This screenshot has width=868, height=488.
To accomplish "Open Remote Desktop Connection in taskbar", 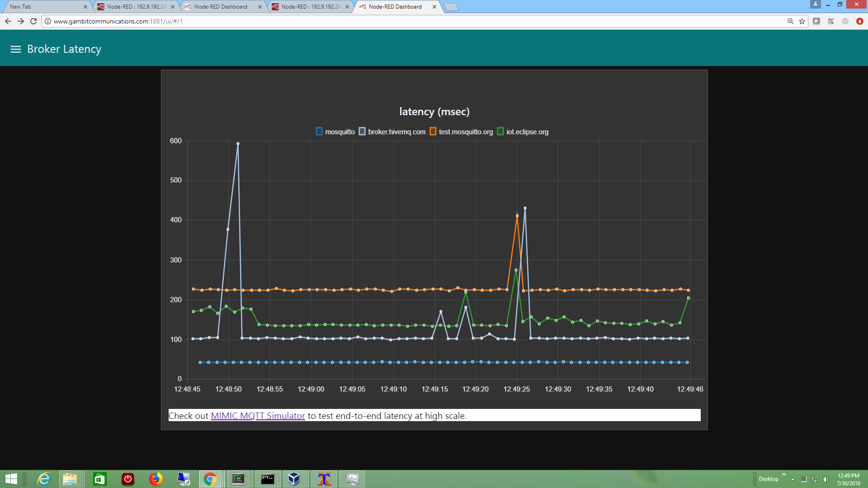I will [184, 479].
